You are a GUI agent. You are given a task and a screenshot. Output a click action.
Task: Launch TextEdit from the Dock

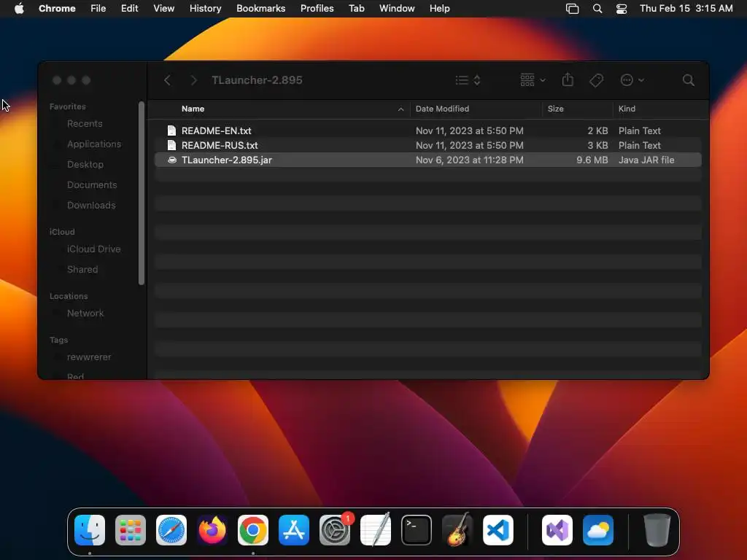pos(376,530)
